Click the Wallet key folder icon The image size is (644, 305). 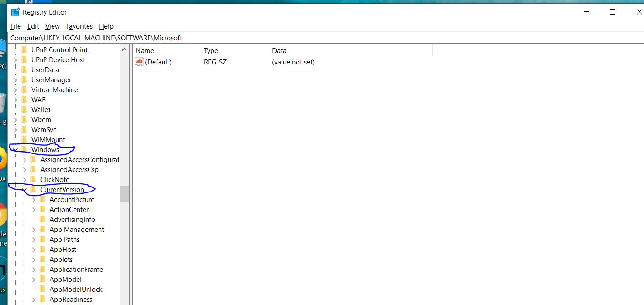click(25, 109)
